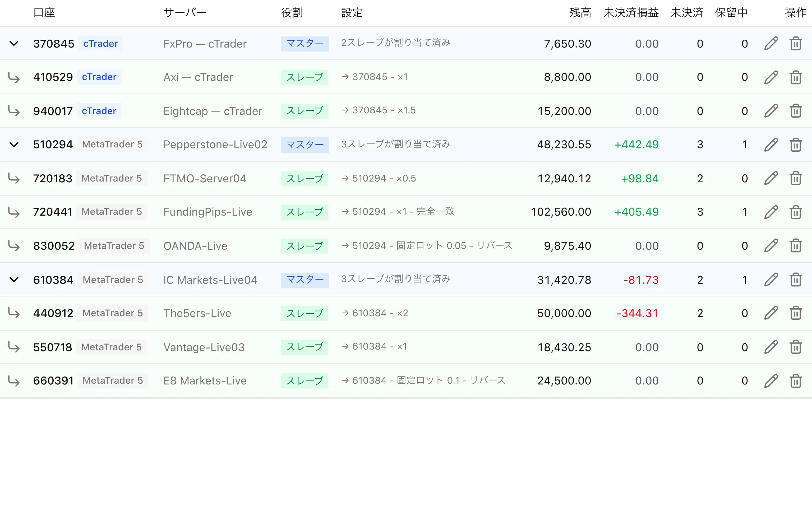The width and height of the screenshot is (812, 520).
Task: Click the cTrader badge for account 410529
Action: click(x=99, y=77)
